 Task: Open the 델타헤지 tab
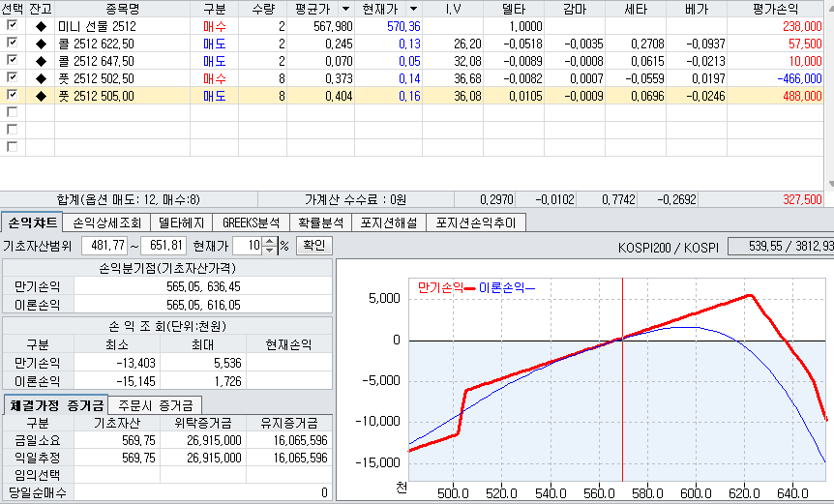pyautogui.click(x=181, y=222)
